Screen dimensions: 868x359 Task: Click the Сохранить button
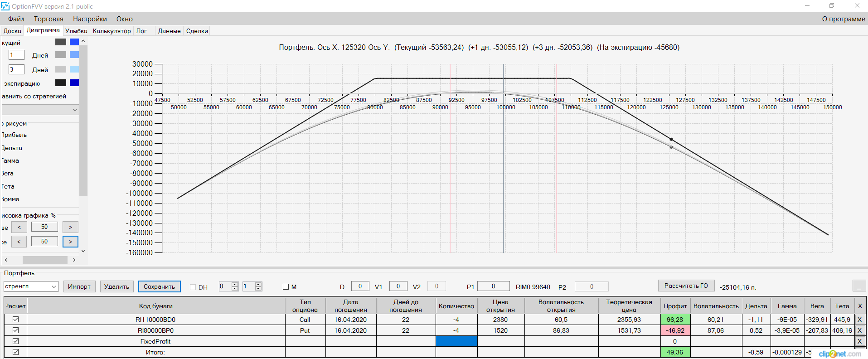159,286
